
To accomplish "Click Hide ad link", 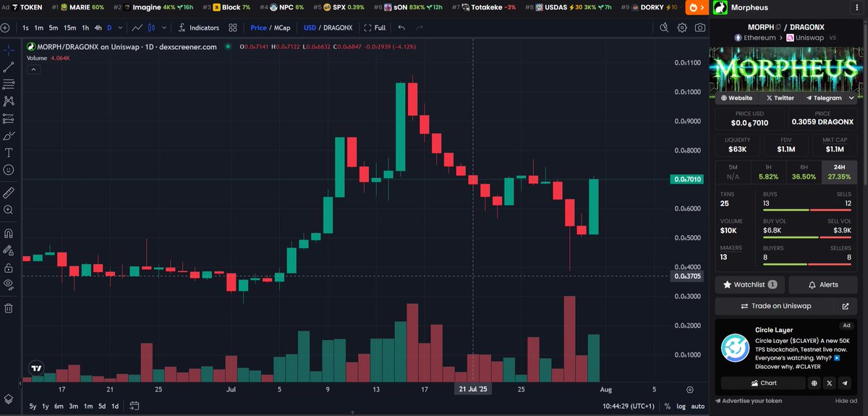I will coord(846,400).
